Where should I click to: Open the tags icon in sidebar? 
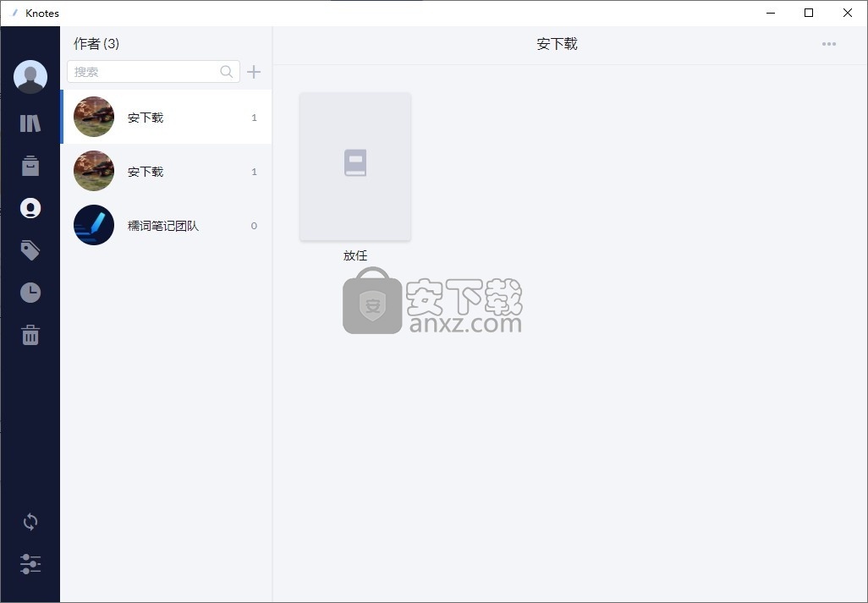(30, 250)
